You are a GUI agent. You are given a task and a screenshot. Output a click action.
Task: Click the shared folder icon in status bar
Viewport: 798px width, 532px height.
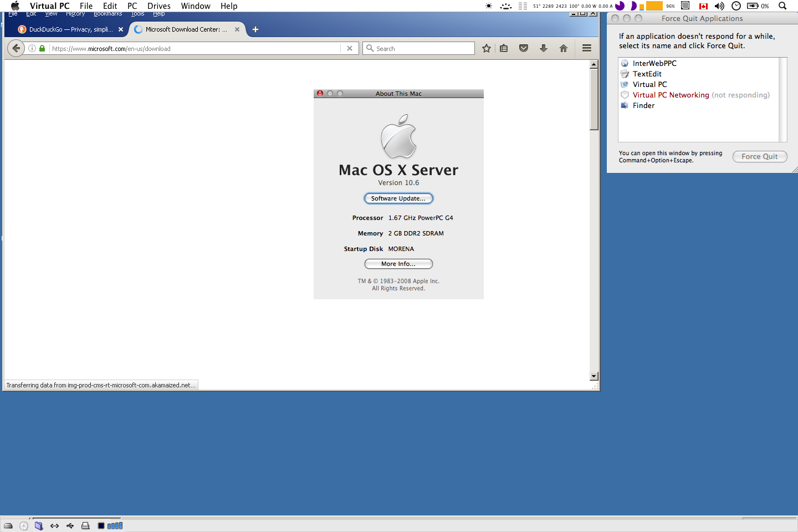(39, 526)
